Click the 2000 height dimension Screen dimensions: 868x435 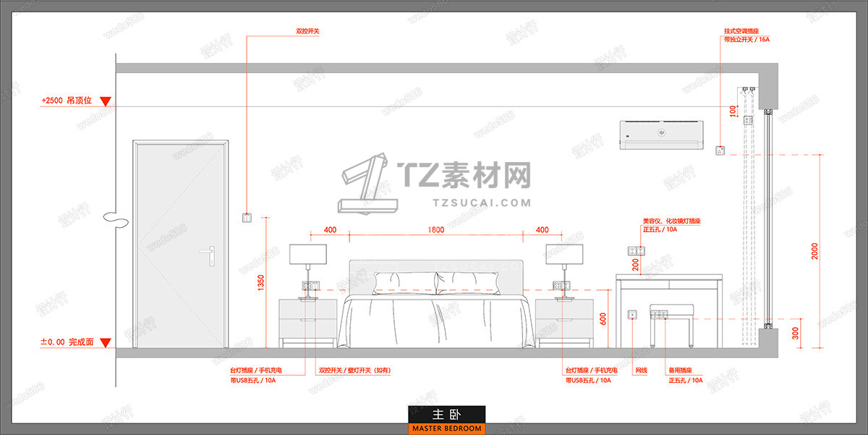point(815,252)
